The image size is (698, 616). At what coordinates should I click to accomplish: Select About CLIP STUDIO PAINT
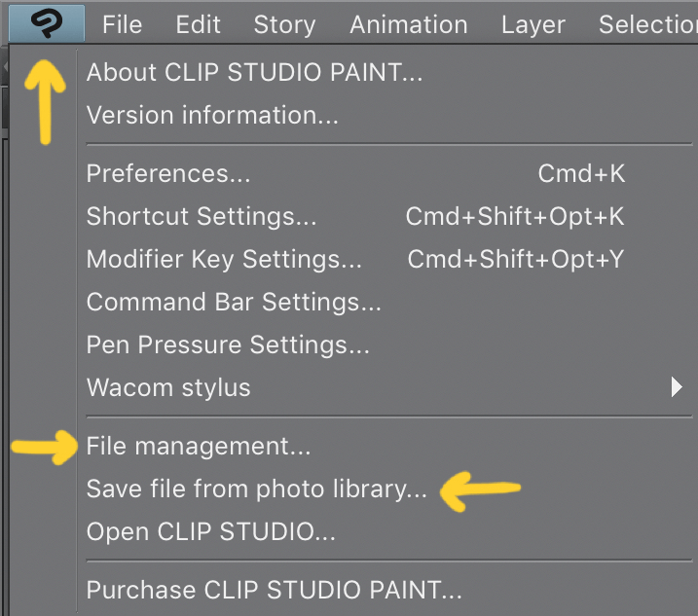coord(254,72)
